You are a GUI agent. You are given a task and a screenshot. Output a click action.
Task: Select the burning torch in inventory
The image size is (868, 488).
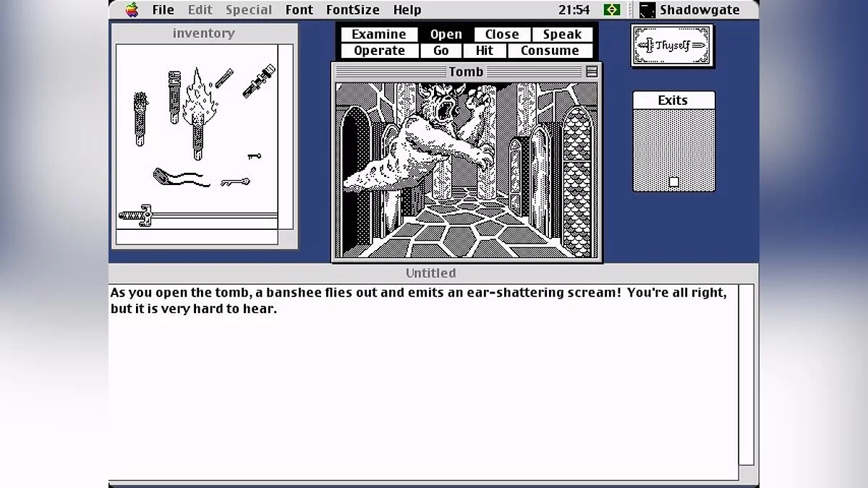click(x=198, y=114)
